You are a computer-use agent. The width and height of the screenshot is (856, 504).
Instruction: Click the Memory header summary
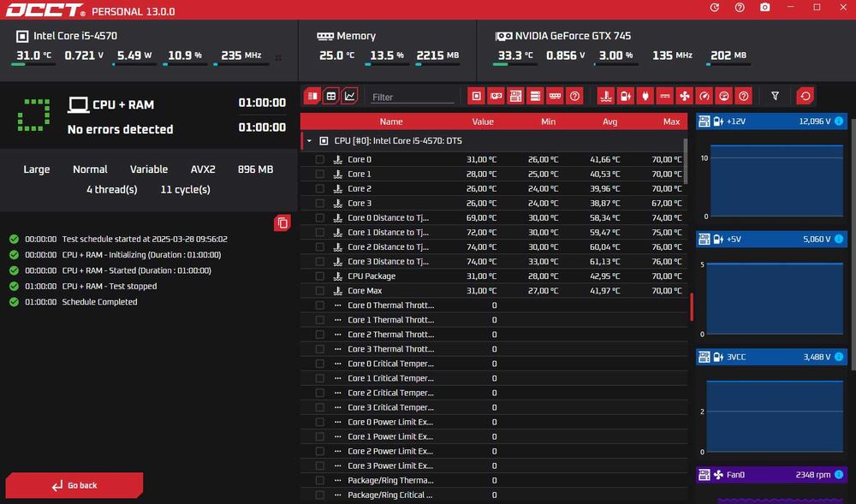(346, 36)
